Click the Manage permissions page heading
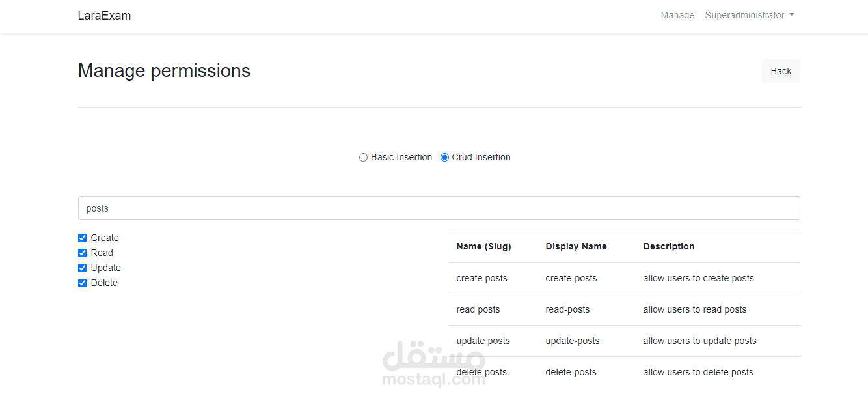 pyautogui.click(x=164, y=70)
